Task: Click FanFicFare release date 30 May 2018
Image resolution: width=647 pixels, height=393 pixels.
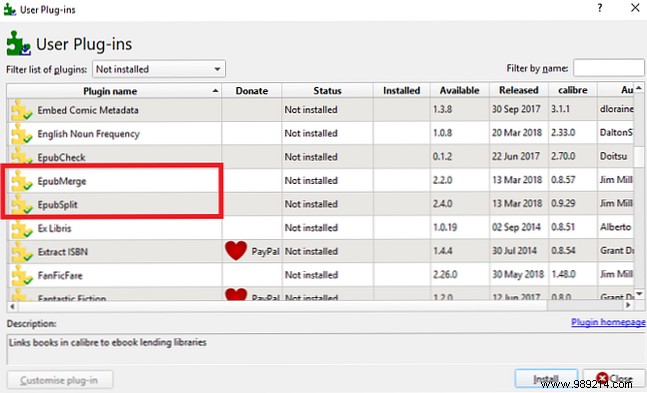Action: click(x=518, y=274)
